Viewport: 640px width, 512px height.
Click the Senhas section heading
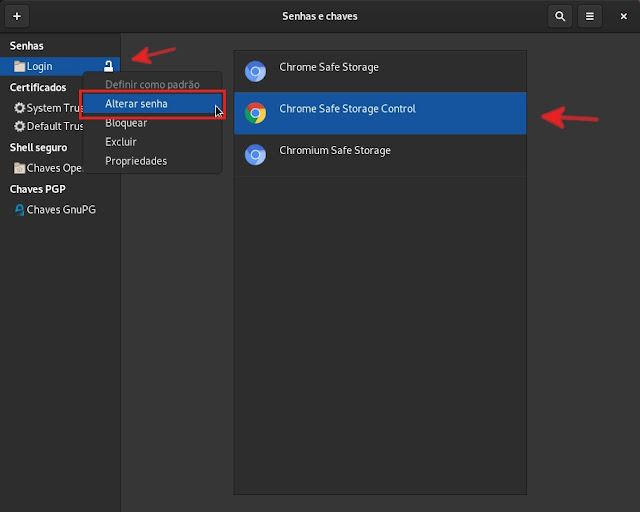click(x=27, y=46)
